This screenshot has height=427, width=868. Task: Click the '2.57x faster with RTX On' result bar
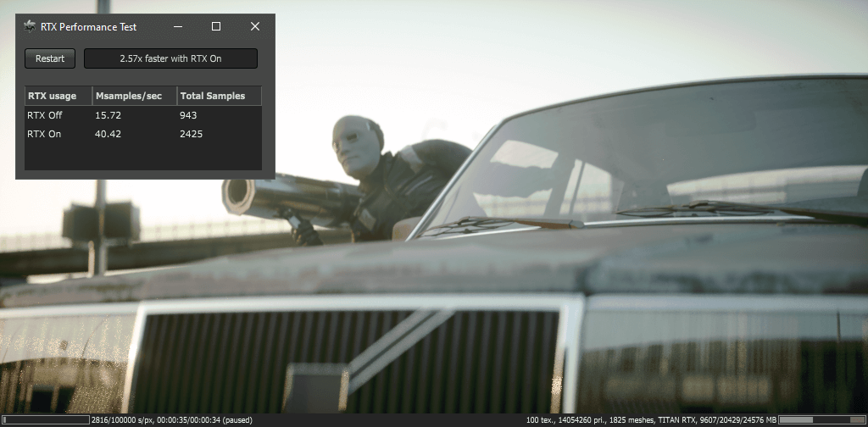pyautogui.click(x=170, y=58)
